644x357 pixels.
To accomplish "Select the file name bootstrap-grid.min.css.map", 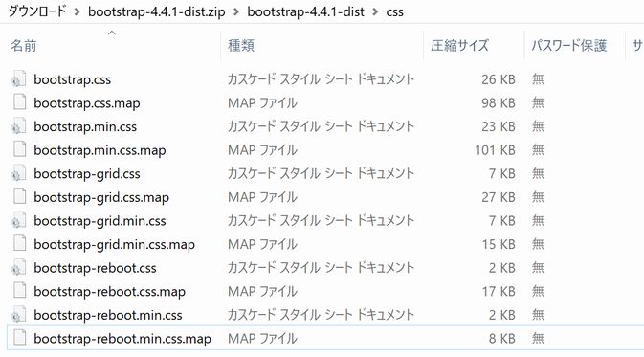I will (x=114, y=245).
